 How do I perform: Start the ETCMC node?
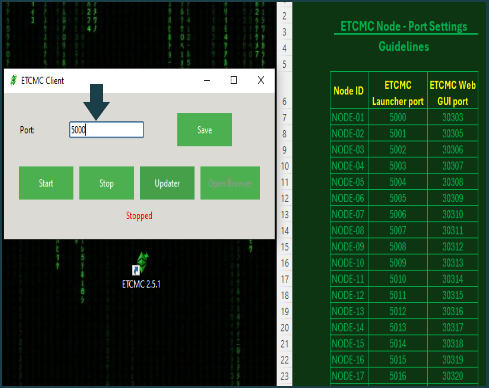click(x=46, y=183)
